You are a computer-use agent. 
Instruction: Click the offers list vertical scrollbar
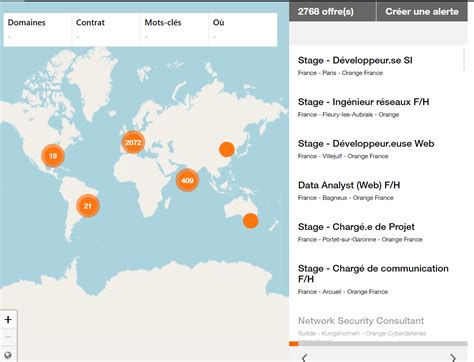(464, 60)
